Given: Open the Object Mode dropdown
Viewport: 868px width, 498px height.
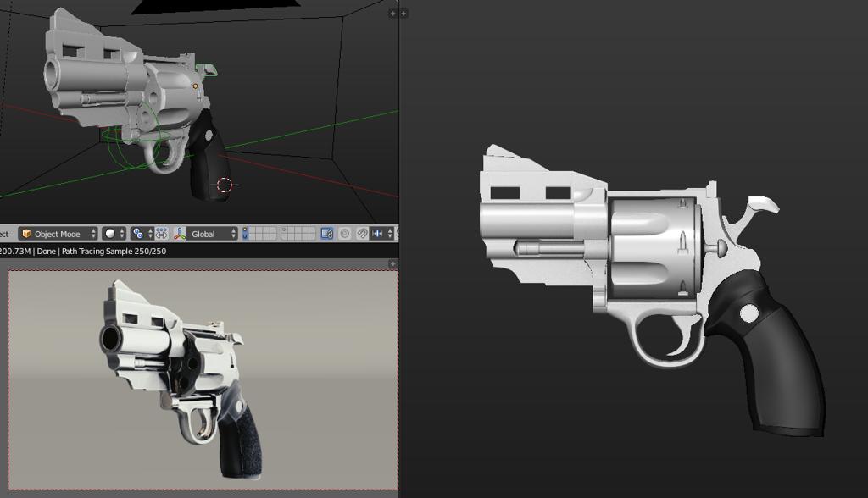Looking at the screenshot, I should pos(58,234).
